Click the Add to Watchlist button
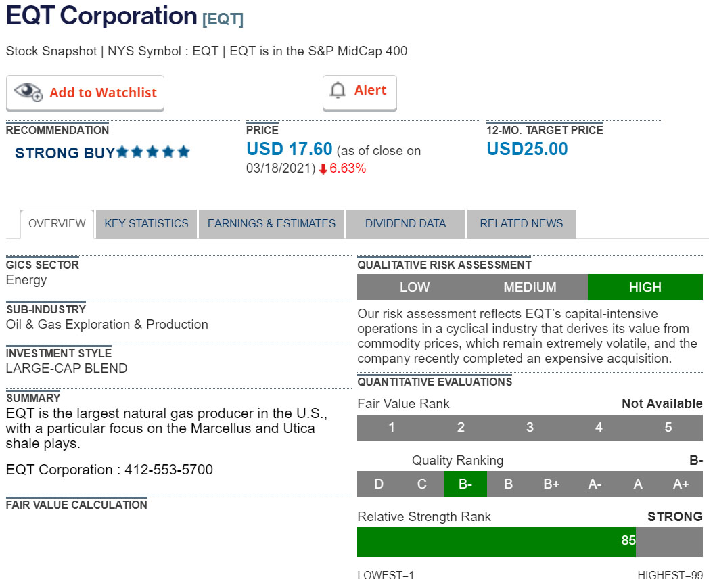Viewport: 713px width, 588px height. click(85, 93)
